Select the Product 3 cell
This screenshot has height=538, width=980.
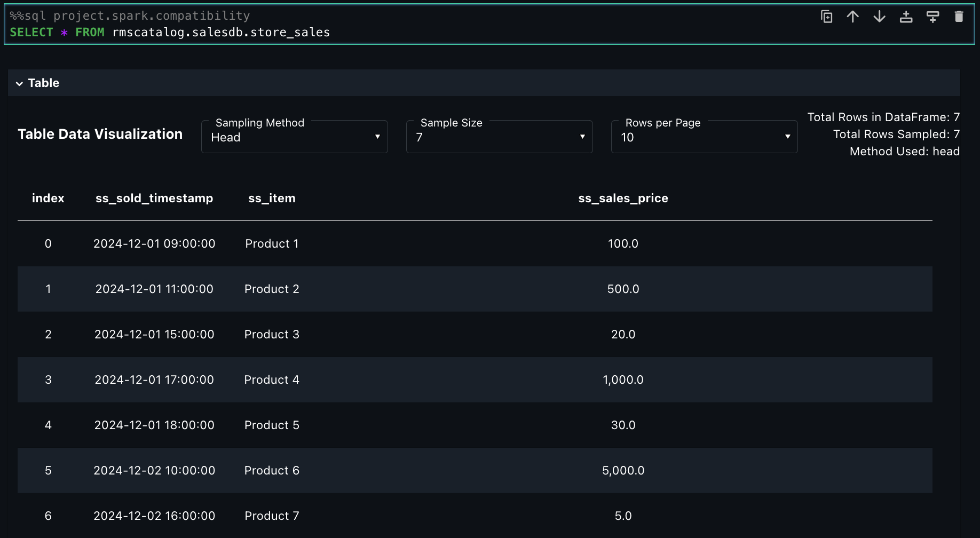[x=272, y=334]
